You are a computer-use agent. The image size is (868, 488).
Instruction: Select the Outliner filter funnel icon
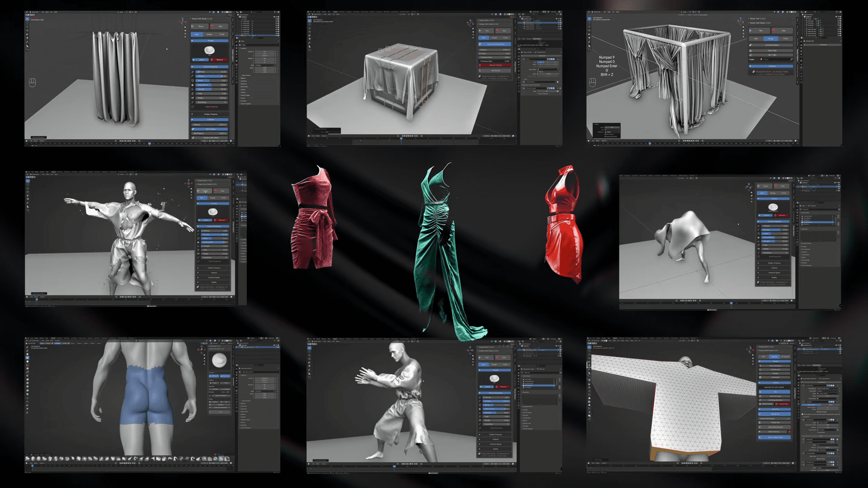coord(275,12)
